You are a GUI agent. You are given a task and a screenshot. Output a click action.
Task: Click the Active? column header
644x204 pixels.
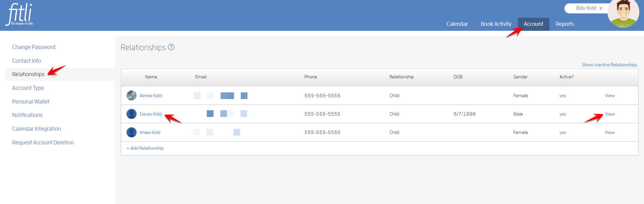pyautogui.click(x=566, y=77)
